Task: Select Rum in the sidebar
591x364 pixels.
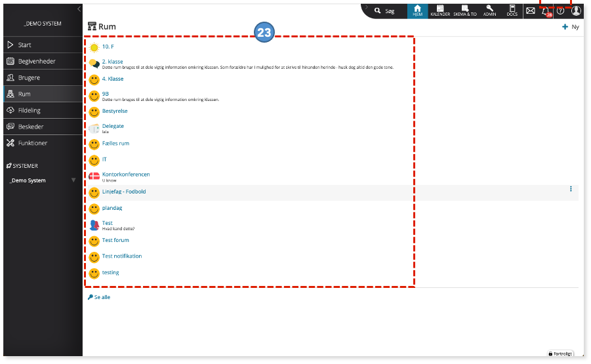Action: tap(43, 94)
